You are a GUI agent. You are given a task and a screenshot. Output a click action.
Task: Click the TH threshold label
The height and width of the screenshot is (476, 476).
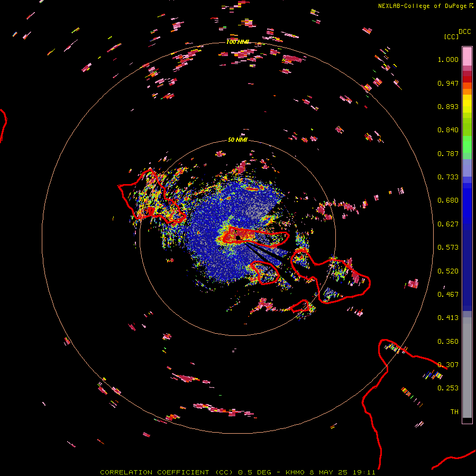coord(454,412)
